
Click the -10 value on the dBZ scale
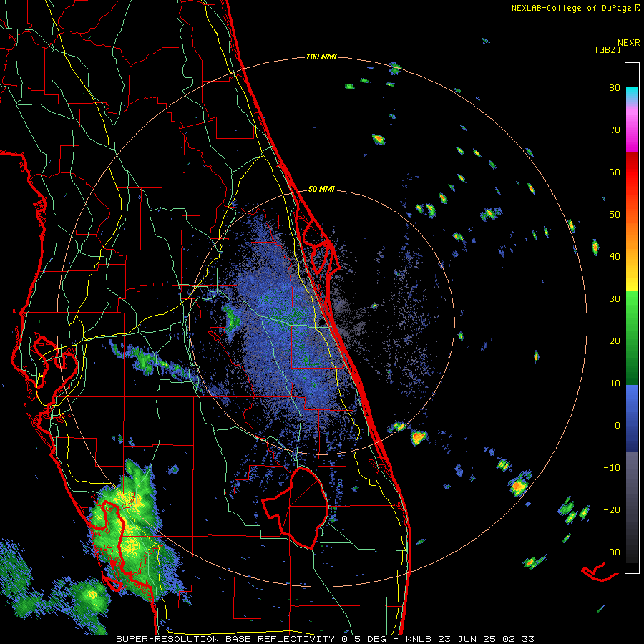pyautogui.click(x=612, y=467)
